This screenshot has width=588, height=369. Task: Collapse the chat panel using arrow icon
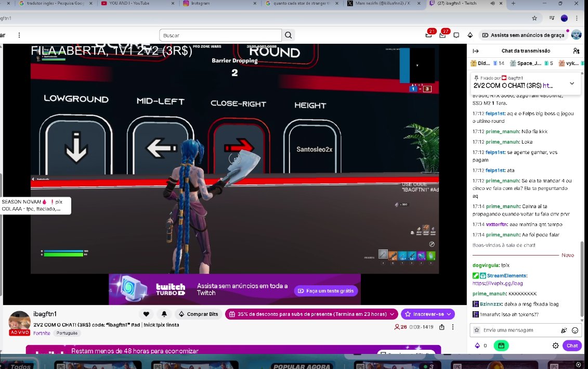point(476,50)
